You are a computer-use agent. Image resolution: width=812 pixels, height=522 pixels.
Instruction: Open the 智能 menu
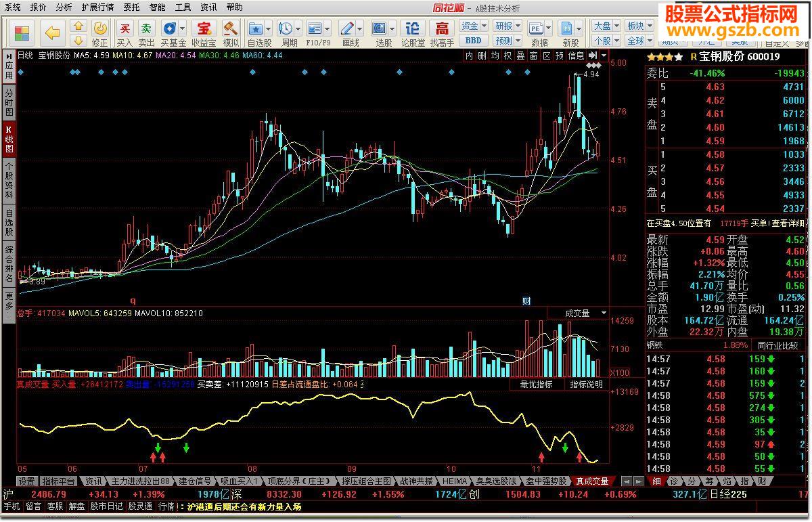pos(157,7)
